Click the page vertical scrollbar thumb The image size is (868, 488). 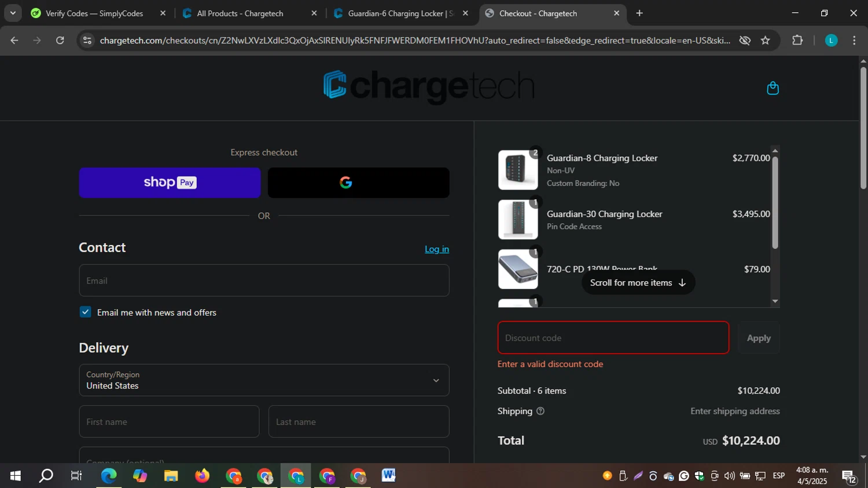tap(863, 127)
